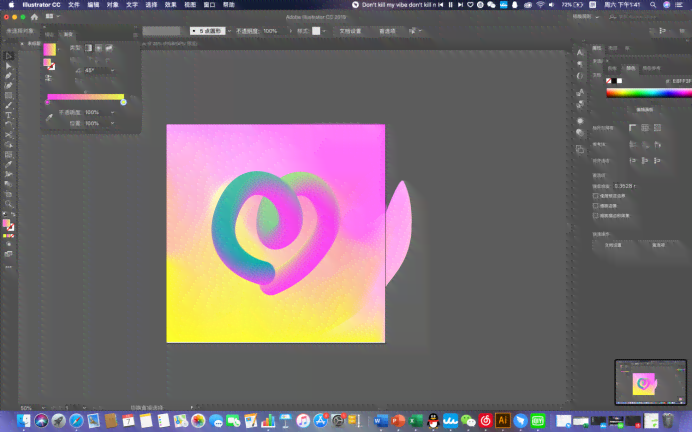
Task: Open the Illustrator Ai icon in Dock
Action: point(503,421)
